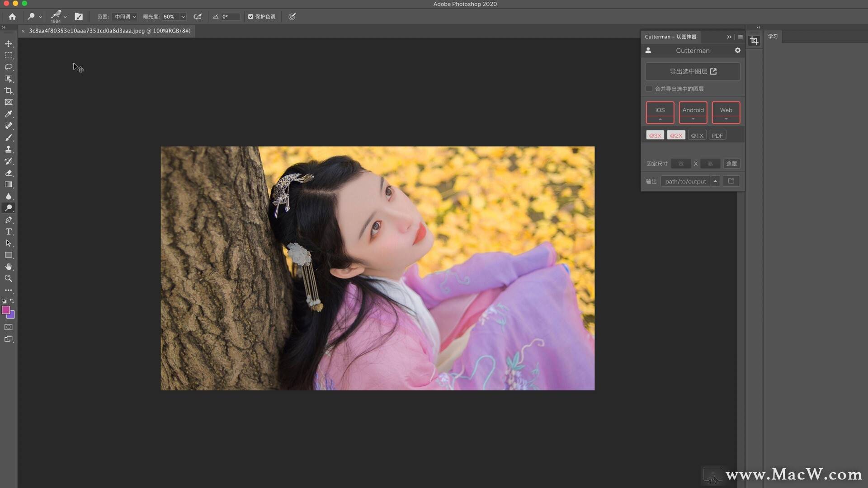Image resolution: width=868 pixels, height=488 pixels.
Task: Open Cutterman user account icon
Action: pyautogui.click(x=648, y=51)
